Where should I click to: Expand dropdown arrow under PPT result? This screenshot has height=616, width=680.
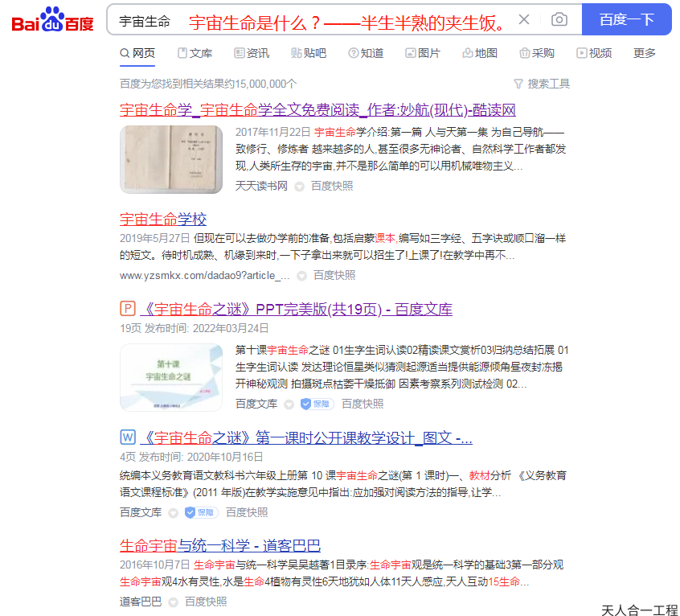pyautogui.click(x=289, y=405)
